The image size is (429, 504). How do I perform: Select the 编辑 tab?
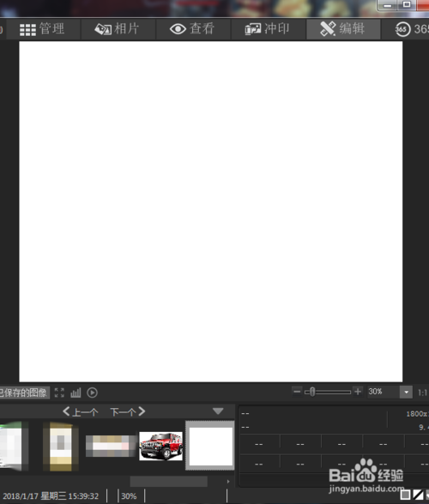click(343, 29)
